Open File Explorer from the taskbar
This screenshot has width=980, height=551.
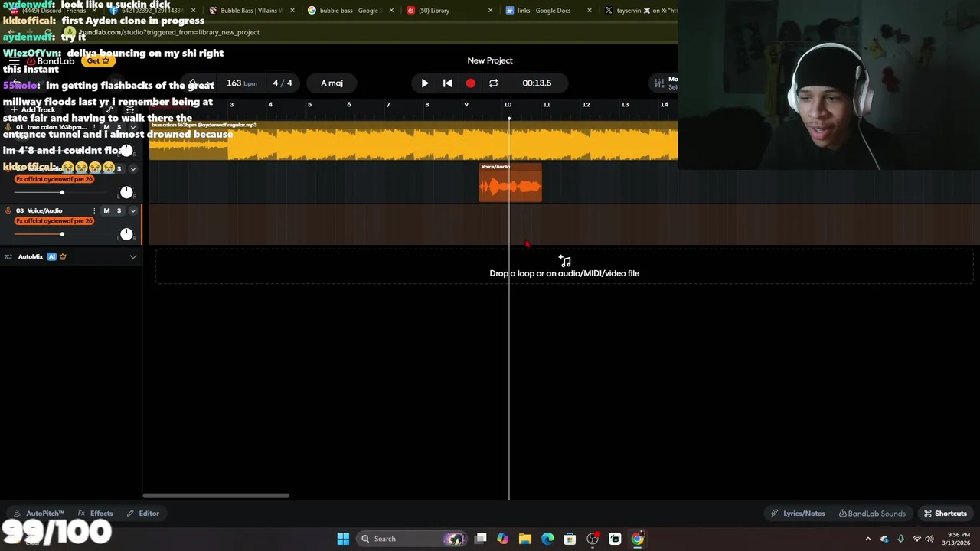(x=525, y=539)
